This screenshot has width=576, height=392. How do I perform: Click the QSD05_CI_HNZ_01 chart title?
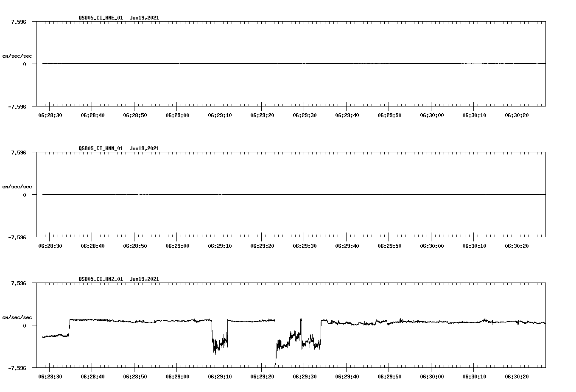[119, 279]
